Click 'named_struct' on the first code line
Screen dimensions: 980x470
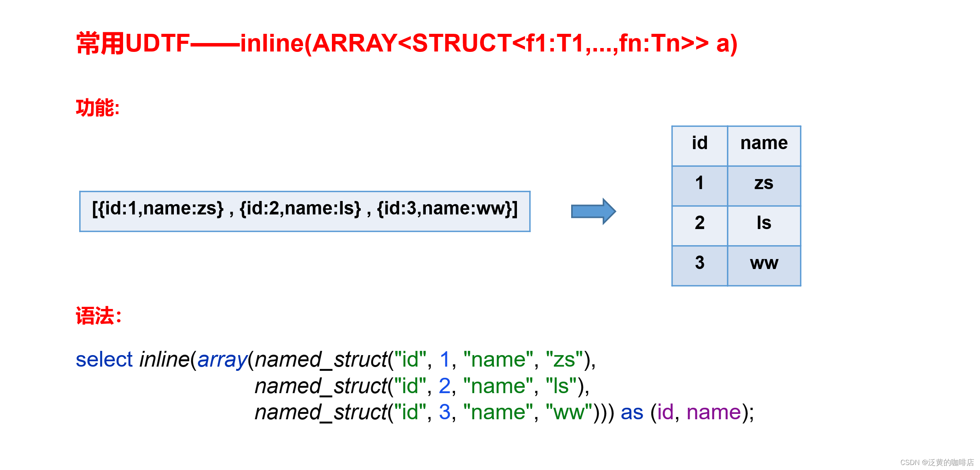coord(321,360)
